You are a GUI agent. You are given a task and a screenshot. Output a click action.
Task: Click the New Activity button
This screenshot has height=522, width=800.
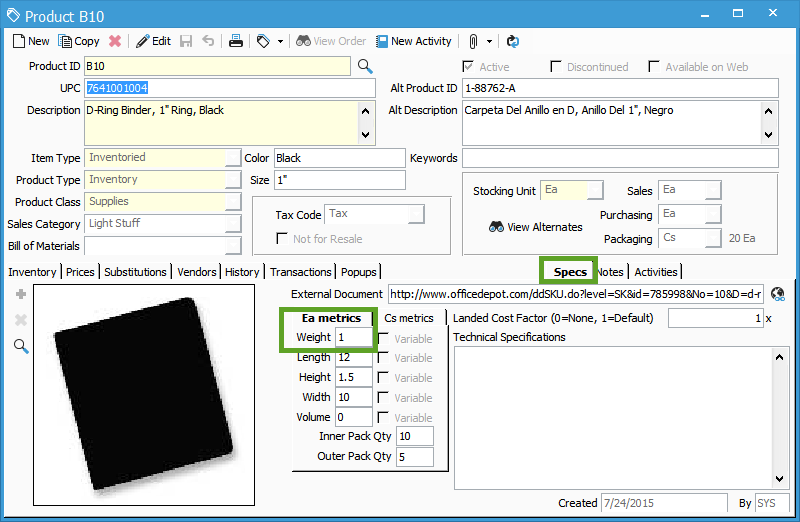pyautogui.click(x=414, y=41)
